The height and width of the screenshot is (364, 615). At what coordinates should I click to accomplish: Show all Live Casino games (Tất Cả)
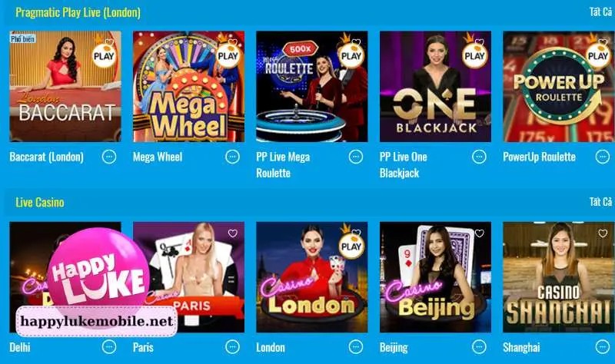coord(600,202)
